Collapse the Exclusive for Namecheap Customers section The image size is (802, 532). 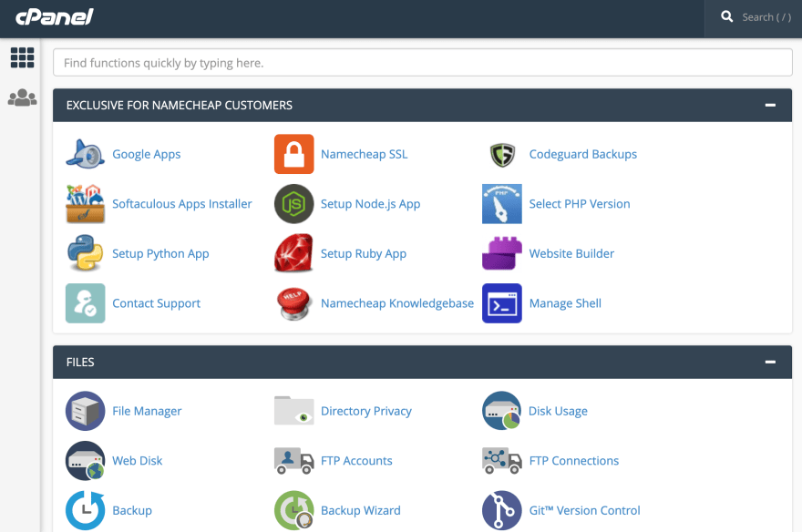point(770,105)
